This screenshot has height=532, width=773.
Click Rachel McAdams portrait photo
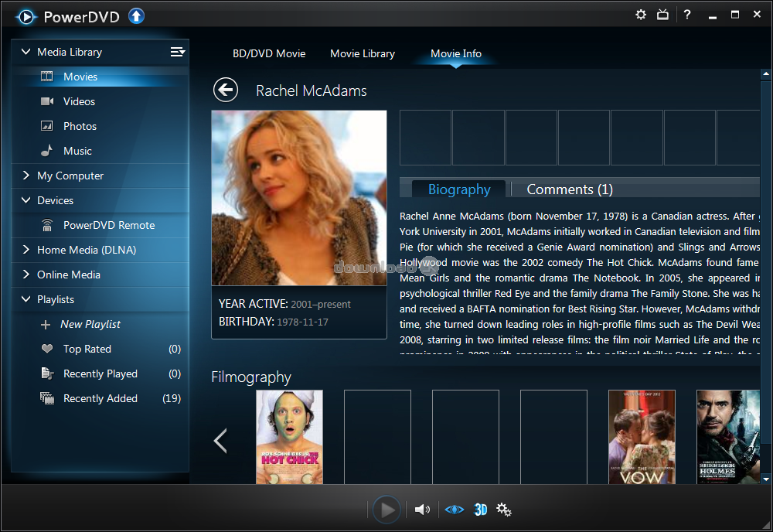pyautogui.click(x=299, y=198)
